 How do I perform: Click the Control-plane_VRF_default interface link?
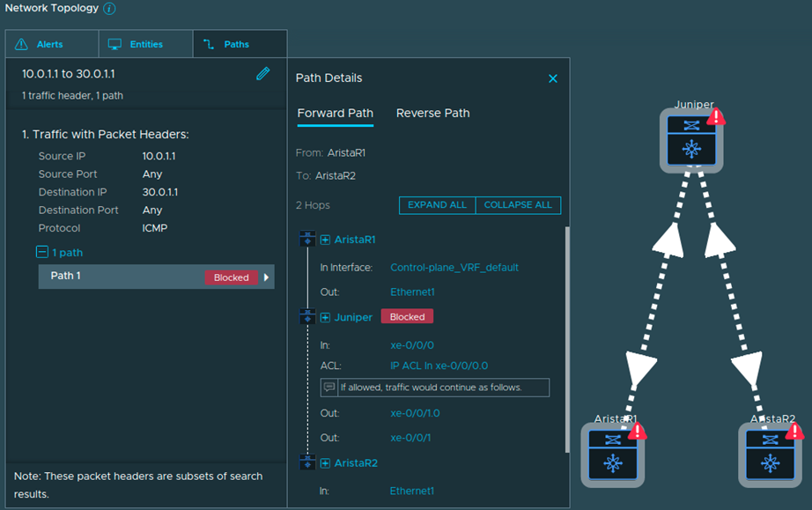tap(454, 268)
